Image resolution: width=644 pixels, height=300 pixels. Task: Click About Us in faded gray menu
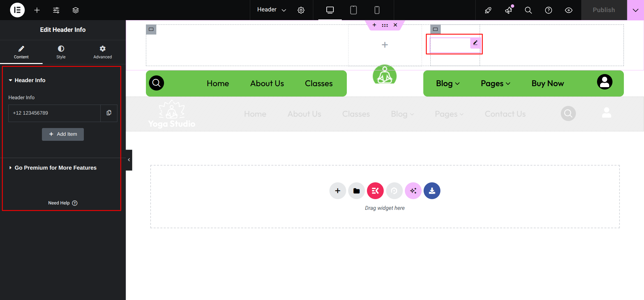[x=304, y=114]
